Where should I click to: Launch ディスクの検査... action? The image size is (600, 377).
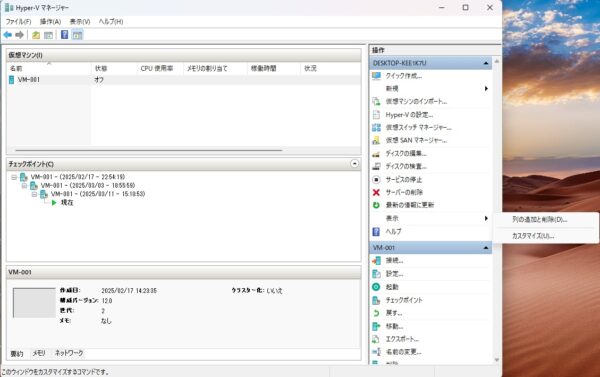tap(406, 166)
